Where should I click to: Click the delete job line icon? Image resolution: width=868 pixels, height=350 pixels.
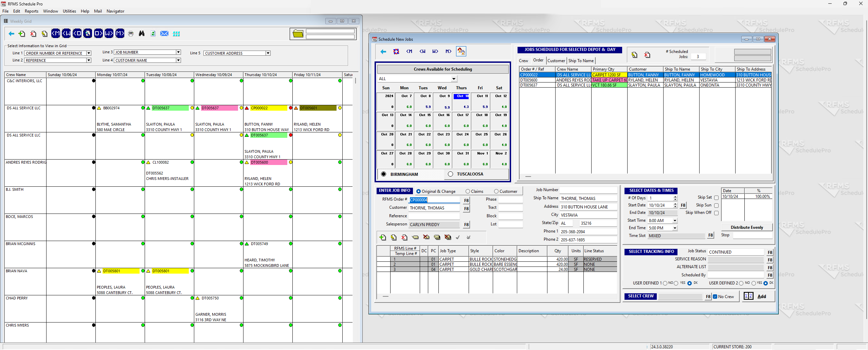(x=404, y=237)
